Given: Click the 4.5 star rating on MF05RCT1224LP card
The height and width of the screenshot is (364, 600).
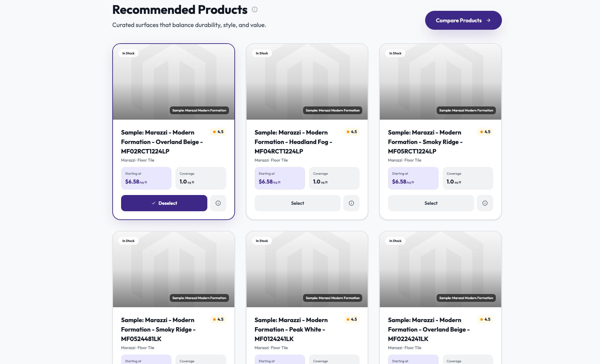Looking at the screenshot, I should click(x=485, y=132).
